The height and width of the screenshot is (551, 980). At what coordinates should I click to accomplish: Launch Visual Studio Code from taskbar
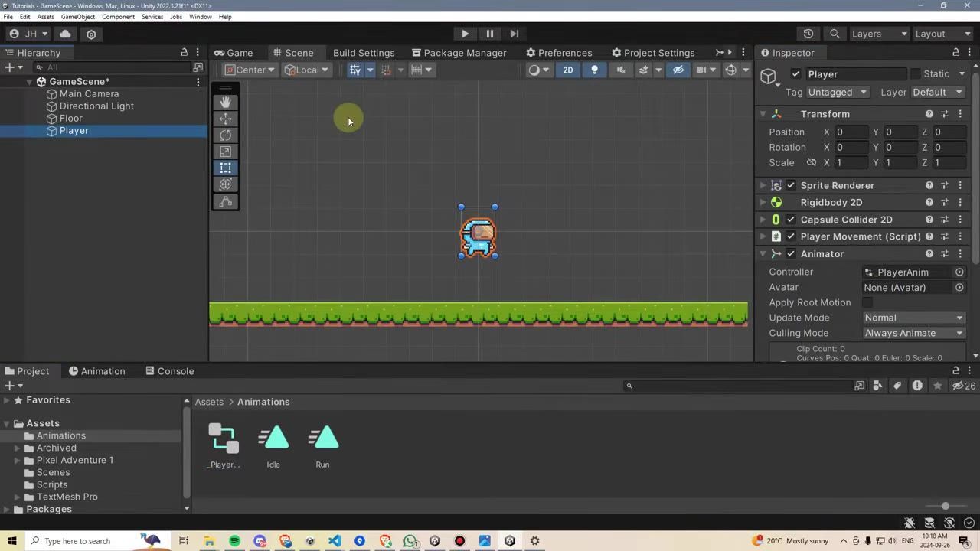[335, 541]
